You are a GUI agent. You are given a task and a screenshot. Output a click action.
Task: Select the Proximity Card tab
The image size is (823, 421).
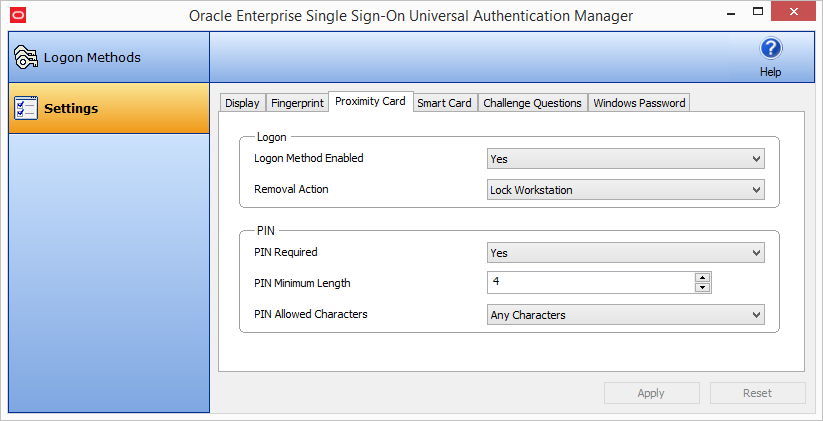tap(370, 101)
